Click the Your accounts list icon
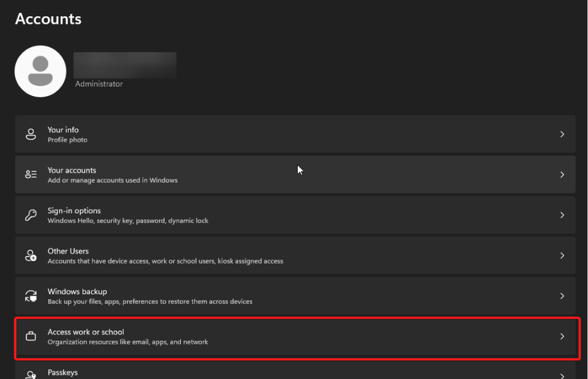 tap(31, 174)
